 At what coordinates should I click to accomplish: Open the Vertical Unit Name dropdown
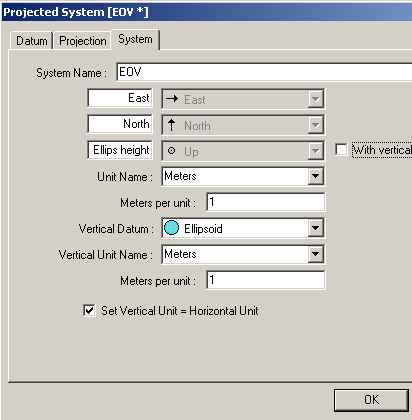pyautogui.click(x=315, y=254)
